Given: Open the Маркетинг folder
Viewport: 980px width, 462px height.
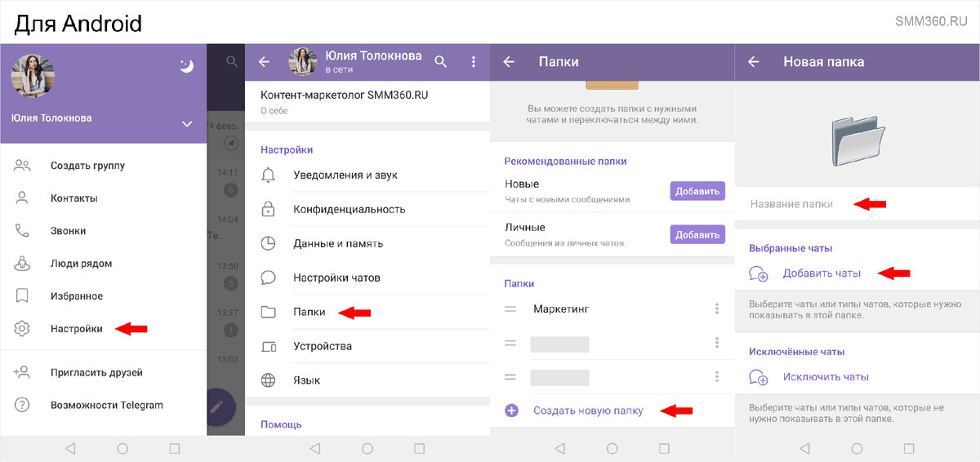Looking at the screenshot, I should click(612, 309).
